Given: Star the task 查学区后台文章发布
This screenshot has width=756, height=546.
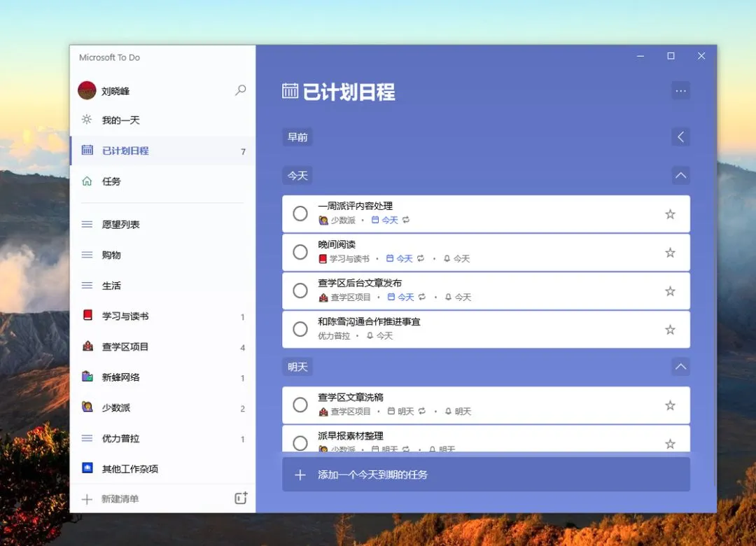Looking at the screenshot, I should [670, 291].
